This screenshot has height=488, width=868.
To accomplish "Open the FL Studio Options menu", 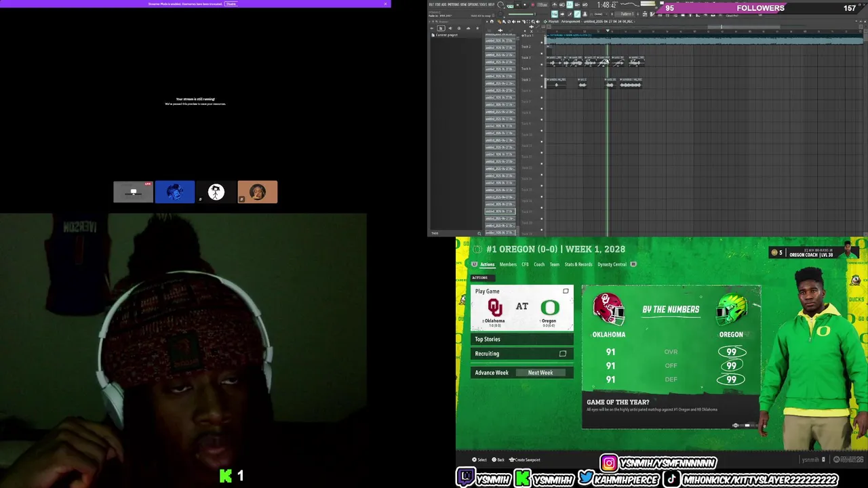I will click(473, 5).
